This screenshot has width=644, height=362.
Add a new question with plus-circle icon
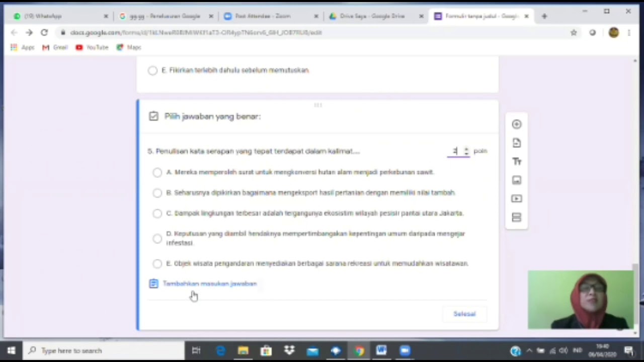(x=517, y=124)
